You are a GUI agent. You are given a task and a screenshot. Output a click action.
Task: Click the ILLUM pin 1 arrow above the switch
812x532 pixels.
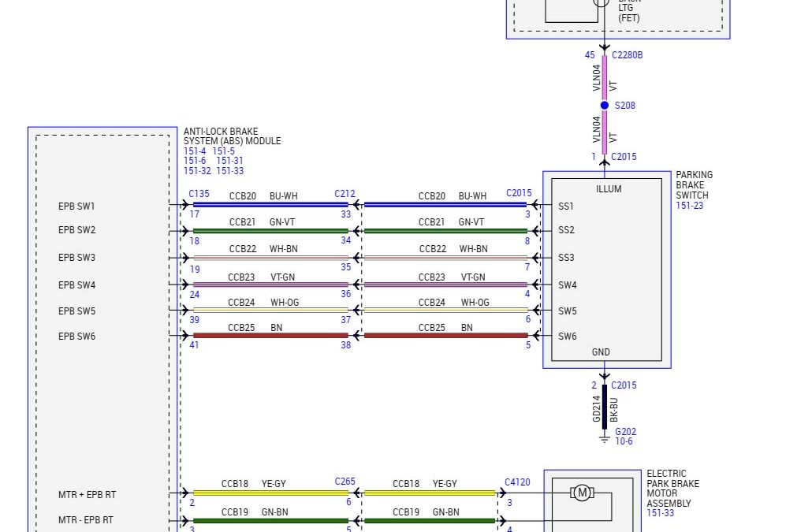605,163
